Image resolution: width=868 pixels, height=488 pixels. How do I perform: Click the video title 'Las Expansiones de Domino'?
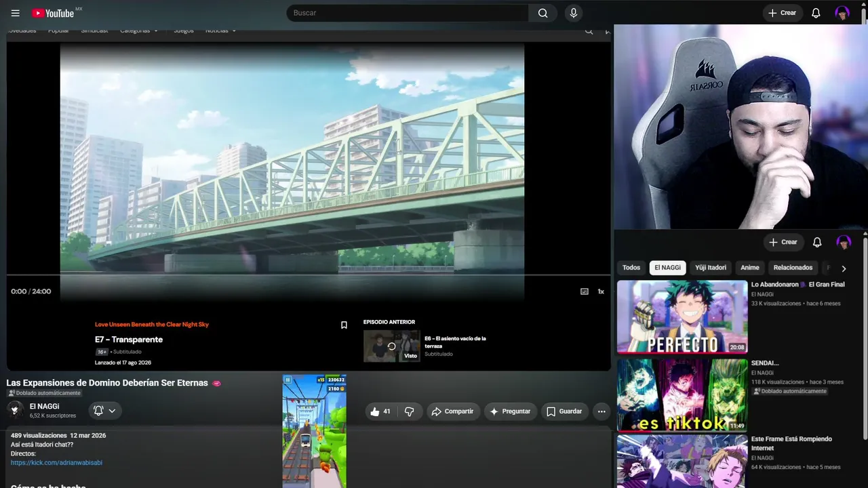tap(107, 383)
